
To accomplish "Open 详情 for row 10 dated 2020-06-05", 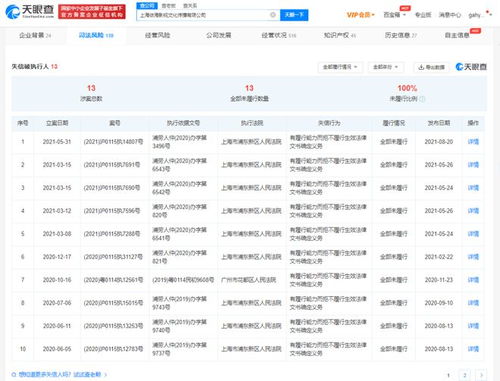I will (x=473, y=349).
